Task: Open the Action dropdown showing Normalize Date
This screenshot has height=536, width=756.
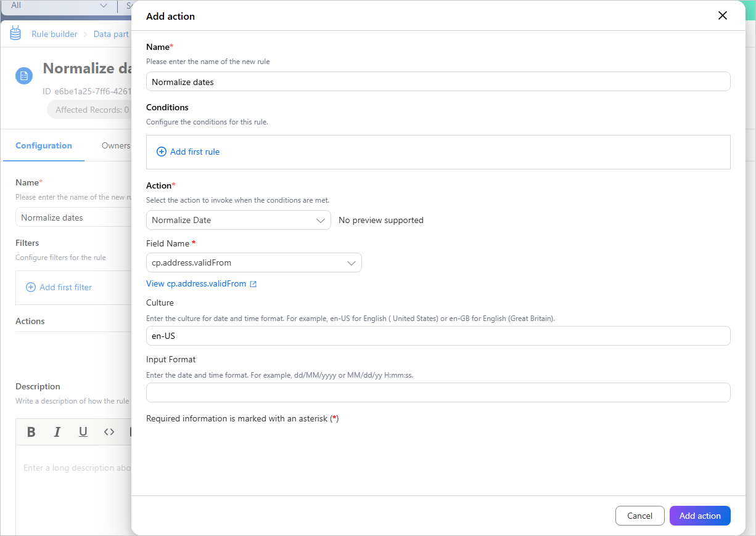Action: click(239, 220)
